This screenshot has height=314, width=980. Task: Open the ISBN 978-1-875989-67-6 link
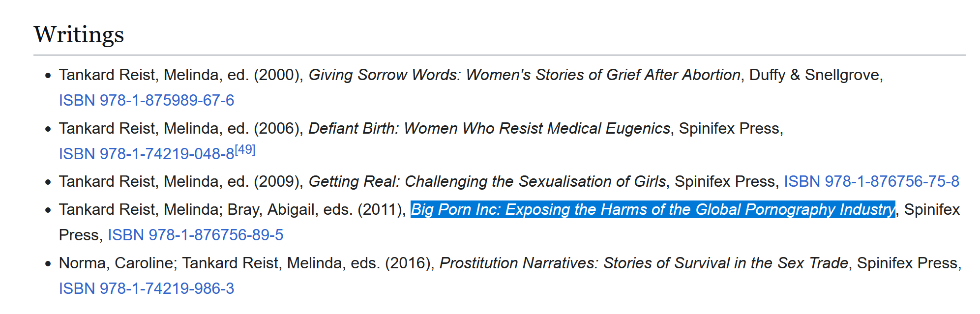coord(146,100)
